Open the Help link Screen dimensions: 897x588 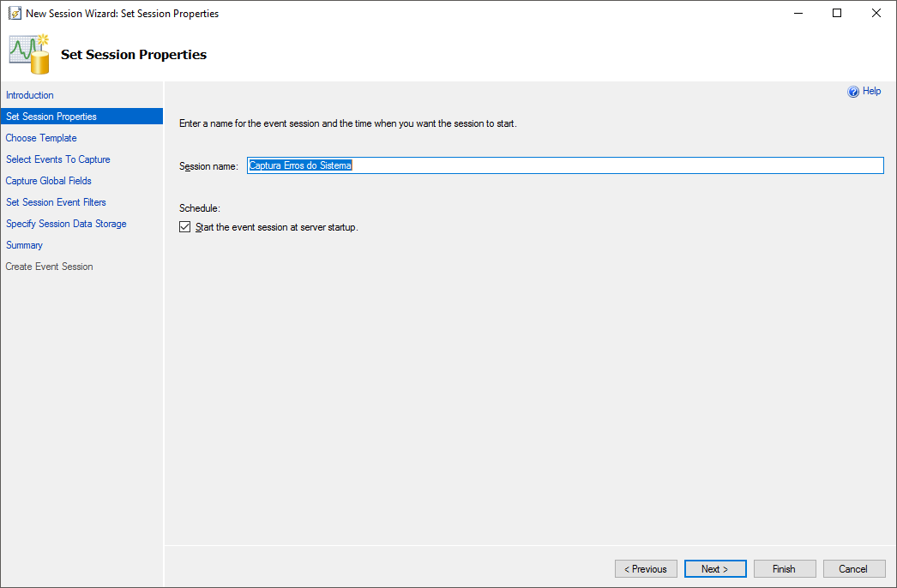tap(871, 91)
